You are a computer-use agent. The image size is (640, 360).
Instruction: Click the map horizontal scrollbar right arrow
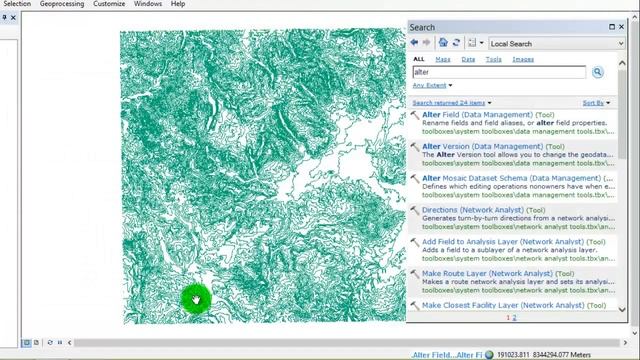pos(625,342)
